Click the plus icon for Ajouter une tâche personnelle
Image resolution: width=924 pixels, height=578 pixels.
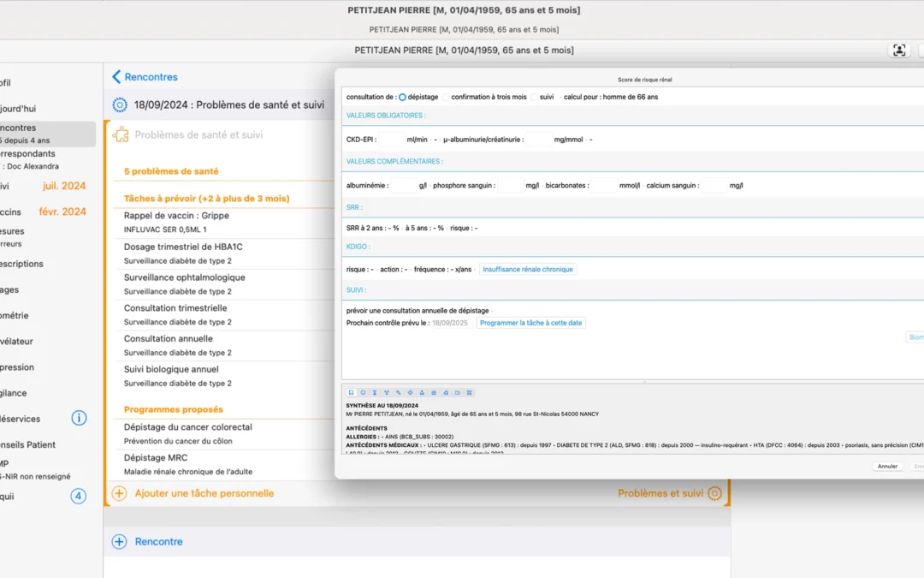pos(119,493)
